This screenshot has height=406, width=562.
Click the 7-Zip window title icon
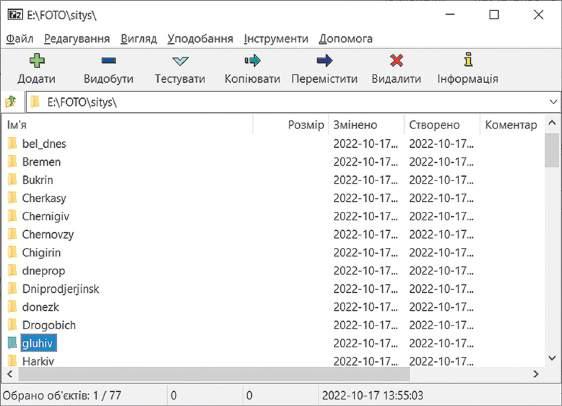tap(15, 15)
